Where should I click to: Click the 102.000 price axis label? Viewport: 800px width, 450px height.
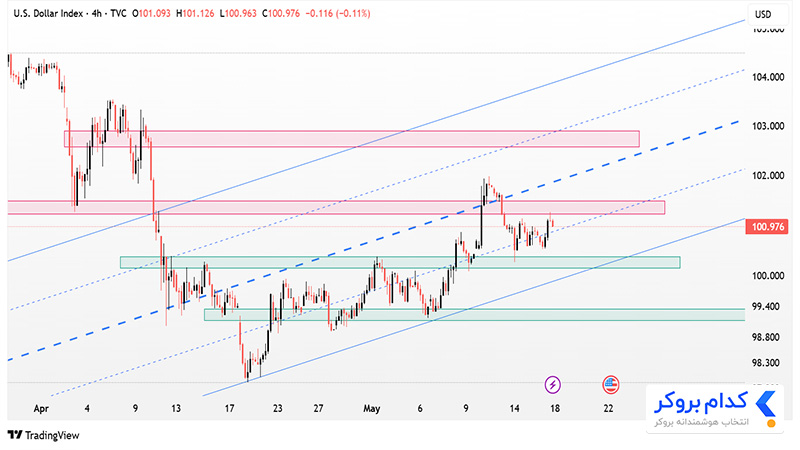768,176
